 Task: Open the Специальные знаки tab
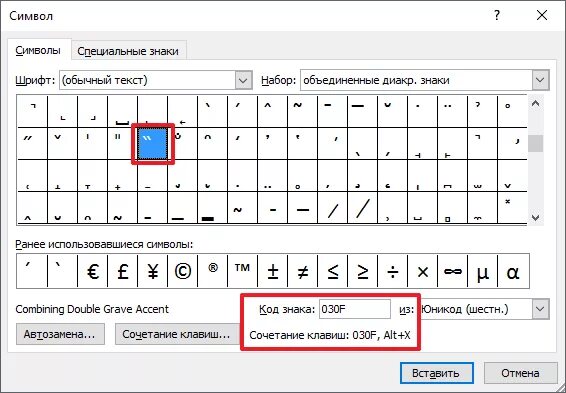[128, 51]
